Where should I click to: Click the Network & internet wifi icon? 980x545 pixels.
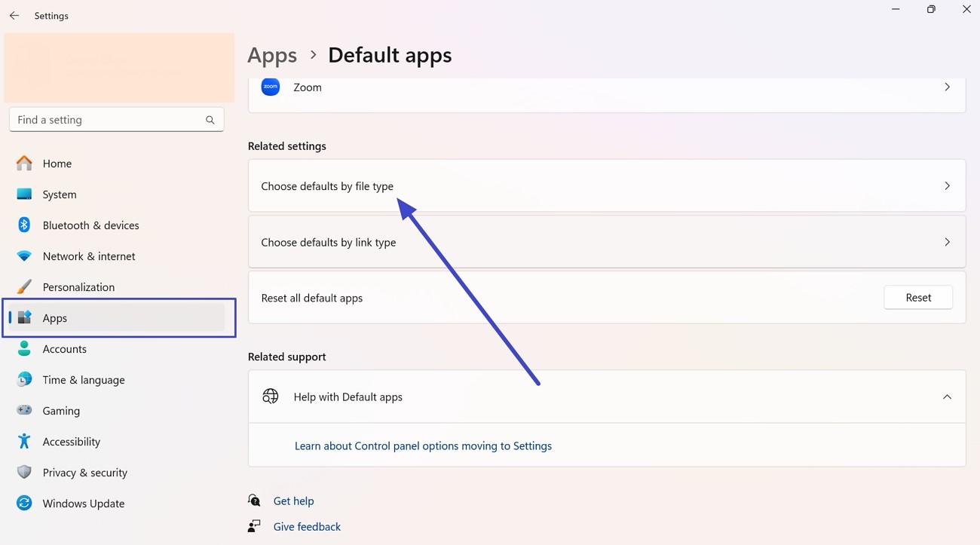click(25, 256)
